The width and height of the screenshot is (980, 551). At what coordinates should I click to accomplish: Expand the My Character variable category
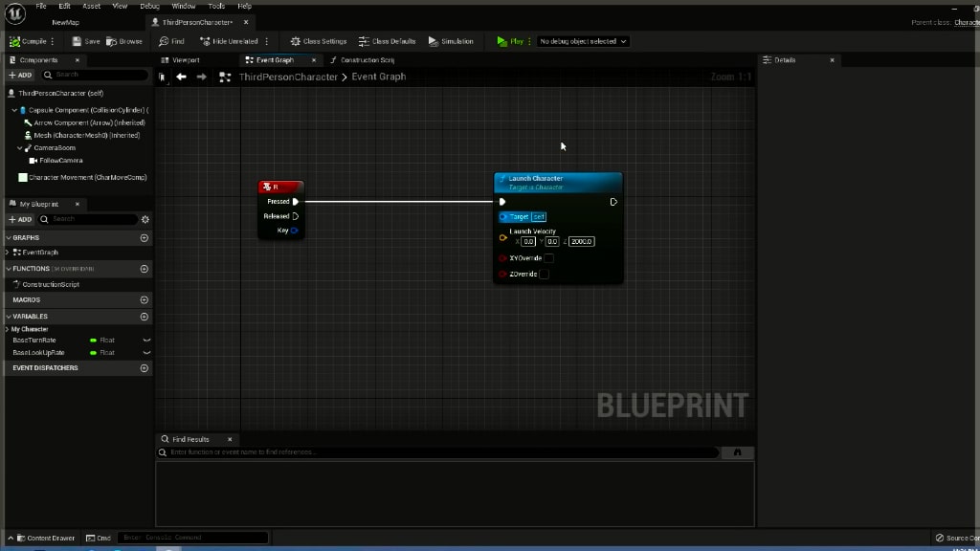pos(8,329)
